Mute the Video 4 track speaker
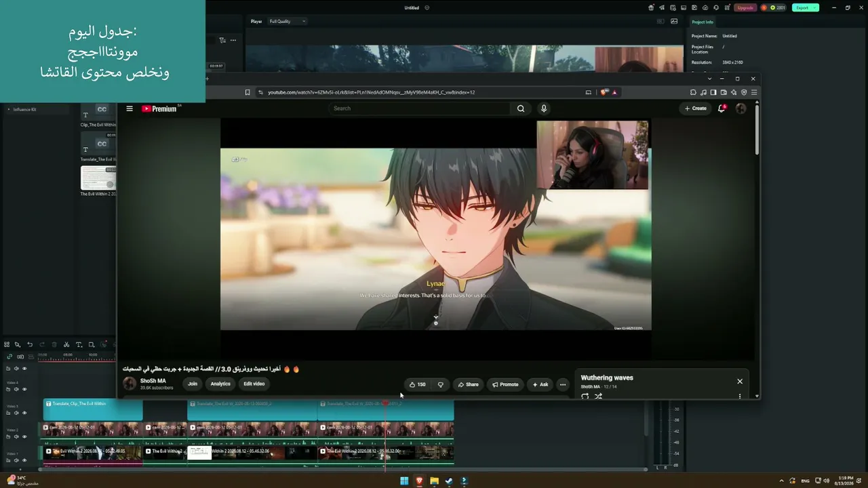Viewport: 868px width, 488px height. (x=16, y=389)
